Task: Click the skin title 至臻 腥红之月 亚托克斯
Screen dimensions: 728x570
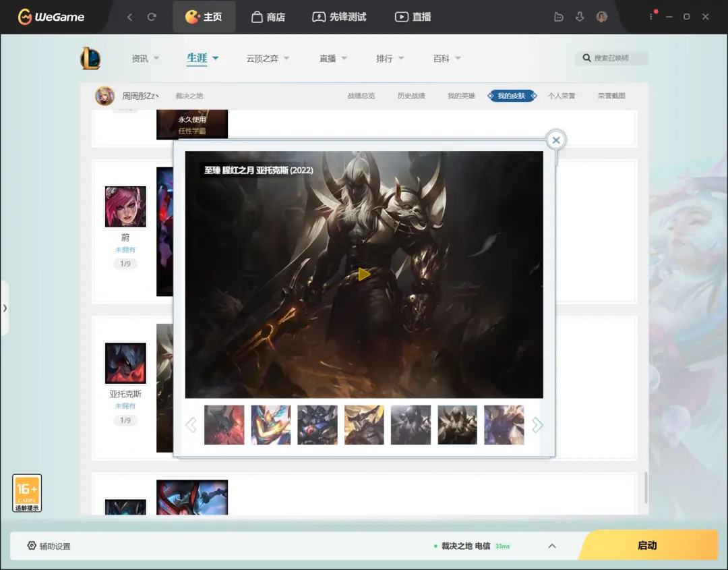Action: [x=259, y=171]
